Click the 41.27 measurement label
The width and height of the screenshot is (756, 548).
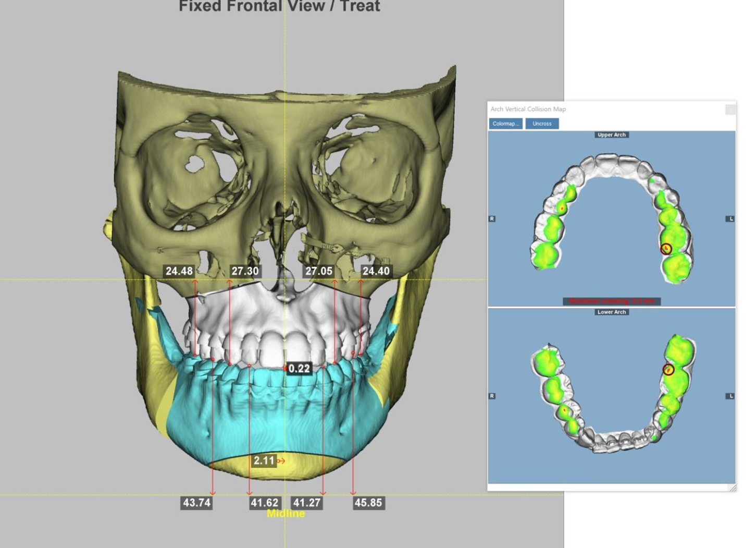pyautogui.click(x=307, y=503)
